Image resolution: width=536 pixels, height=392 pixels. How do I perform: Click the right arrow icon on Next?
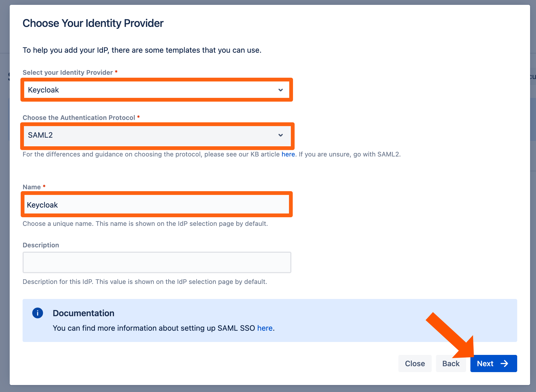[x=504, y=364]
